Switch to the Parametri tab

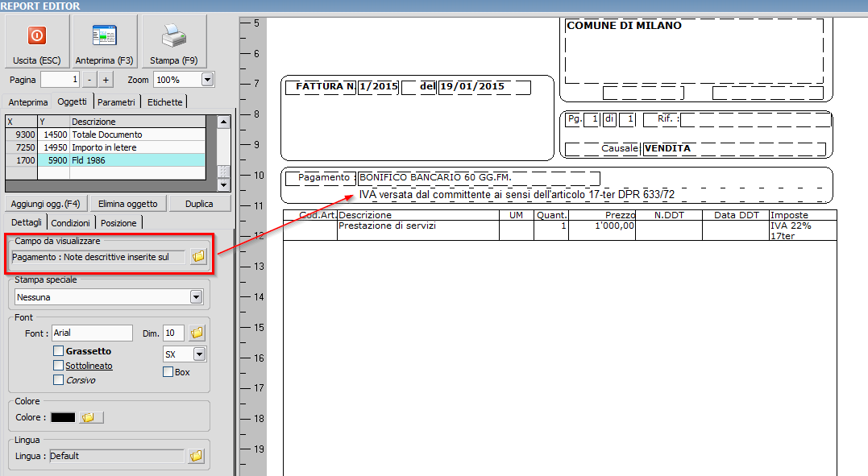(118, 102)
